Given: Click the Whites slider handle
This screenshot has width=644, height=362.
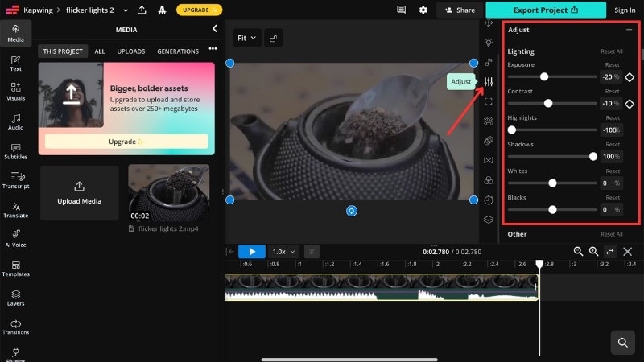Looking at the screenshot, I should [x=552, y=183].
